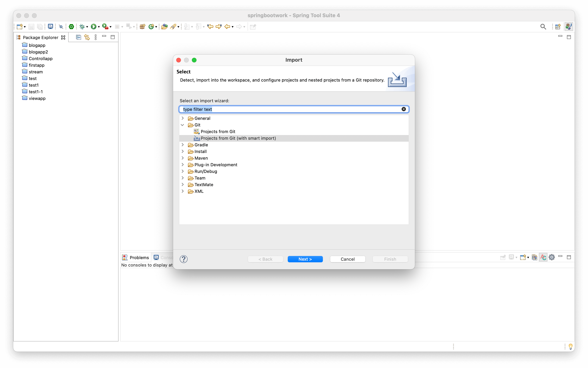The height and width of the screenshot is (368, 588).
Task: Click Last Edit Location arrow icon
Action: click(x=210, y=27)
